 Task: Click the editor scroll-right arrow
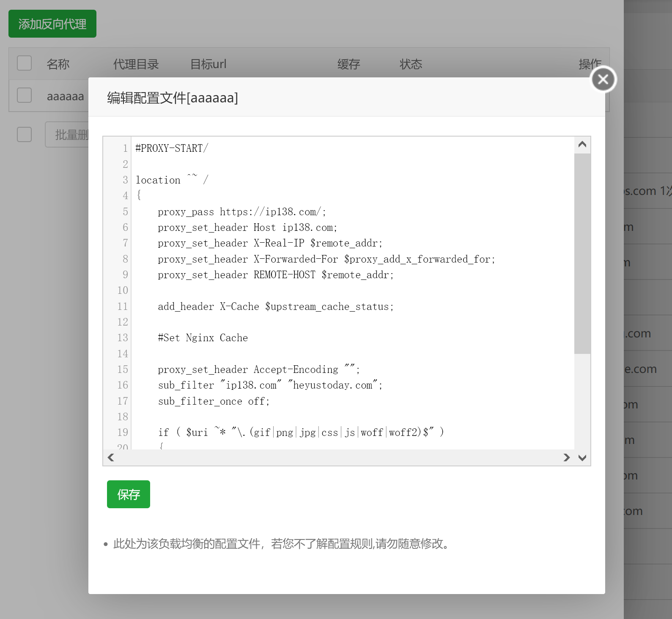(x=567, y=457)
